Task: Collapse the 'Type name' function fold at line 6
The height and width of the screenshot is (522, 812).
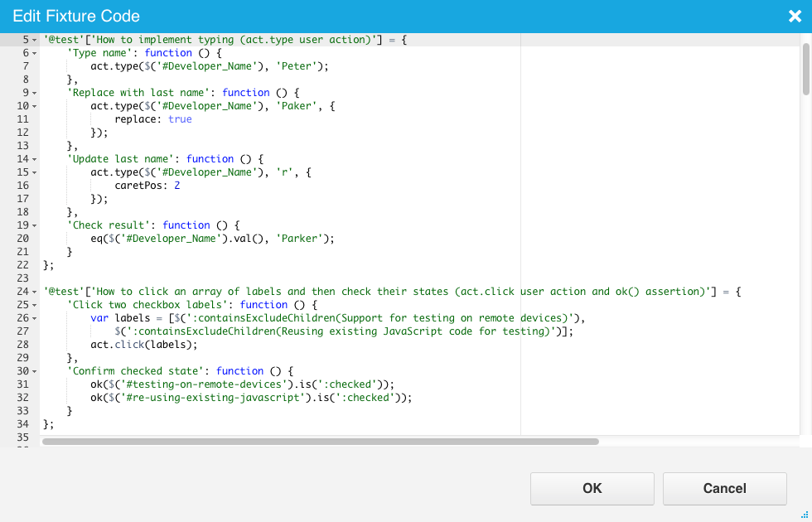Action: (x=34, y=53)
